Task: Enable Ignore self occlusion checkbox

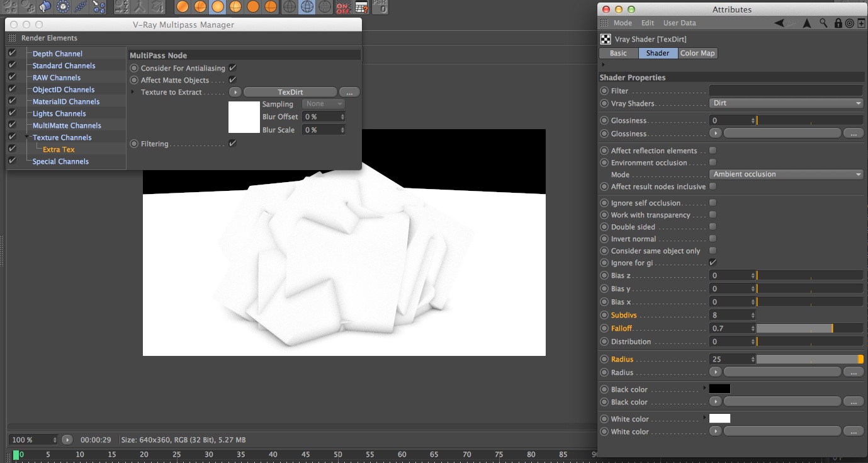Action: (713, 203)
